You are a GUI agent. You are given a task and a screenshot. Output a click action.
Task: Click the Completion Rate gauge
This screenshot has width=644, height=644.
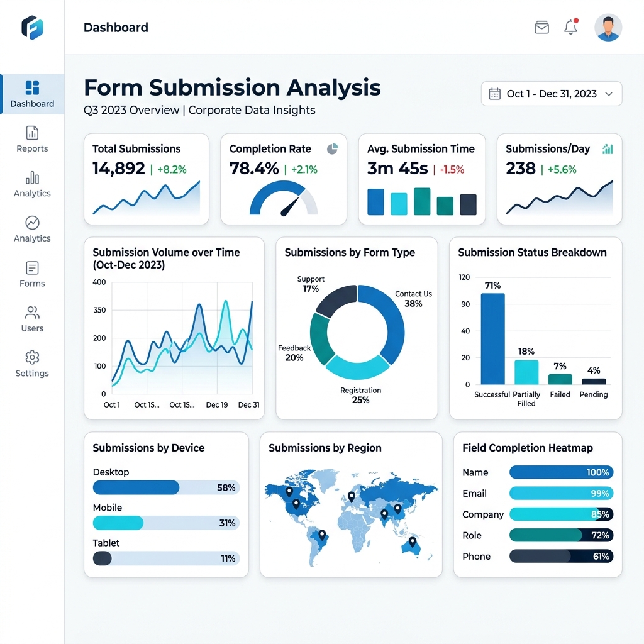click(284, 198)
